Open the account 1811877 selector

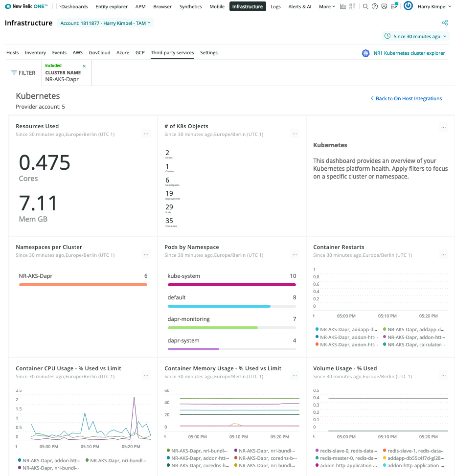point(105,23)
